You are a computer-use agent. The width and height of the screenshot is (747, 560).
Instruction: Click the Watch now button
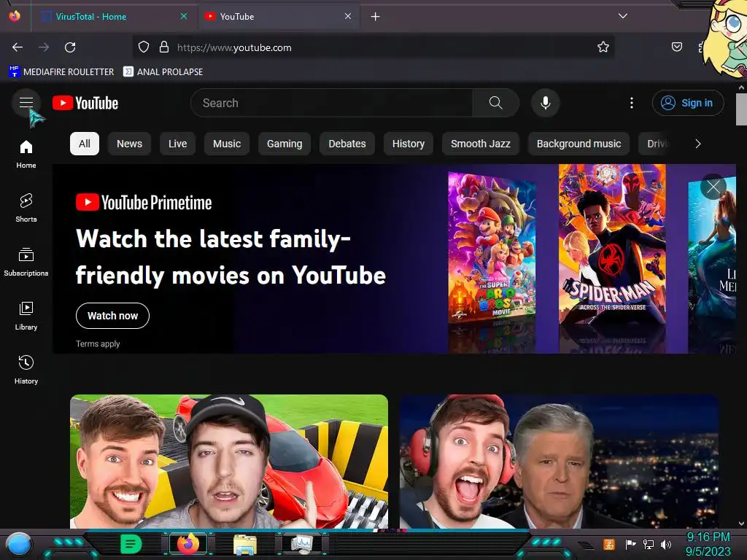point(112,316)
